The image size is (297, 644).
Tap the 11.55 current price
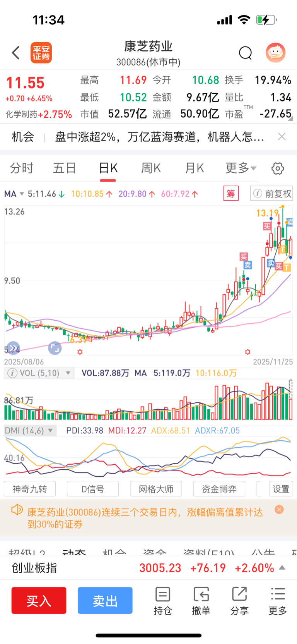coord(25,83)
